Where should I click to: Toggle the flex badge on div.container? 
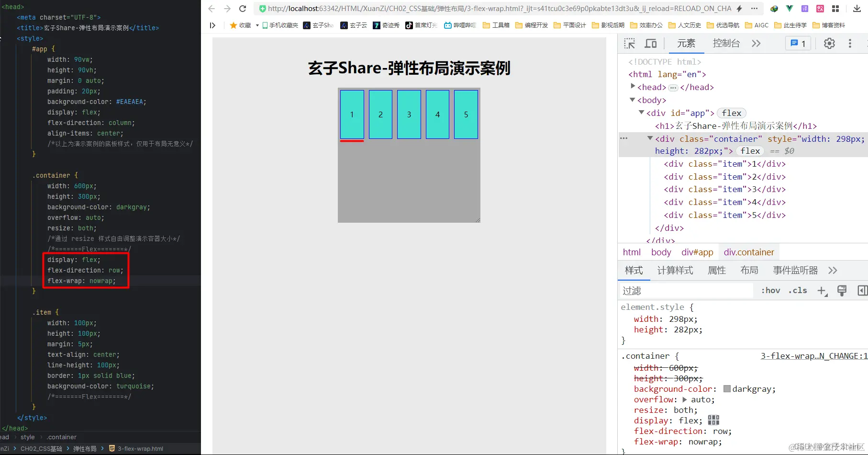pyautogui.click(x=750, y=151)
